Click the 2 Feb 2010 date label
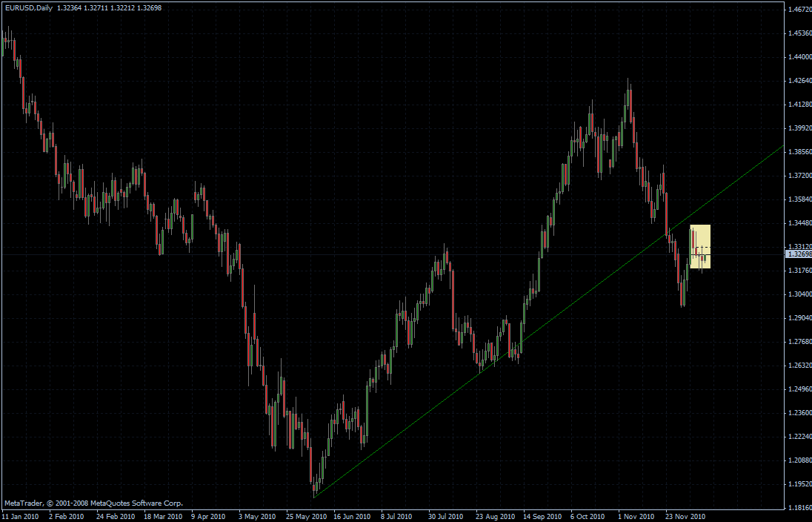 [66, 516]
